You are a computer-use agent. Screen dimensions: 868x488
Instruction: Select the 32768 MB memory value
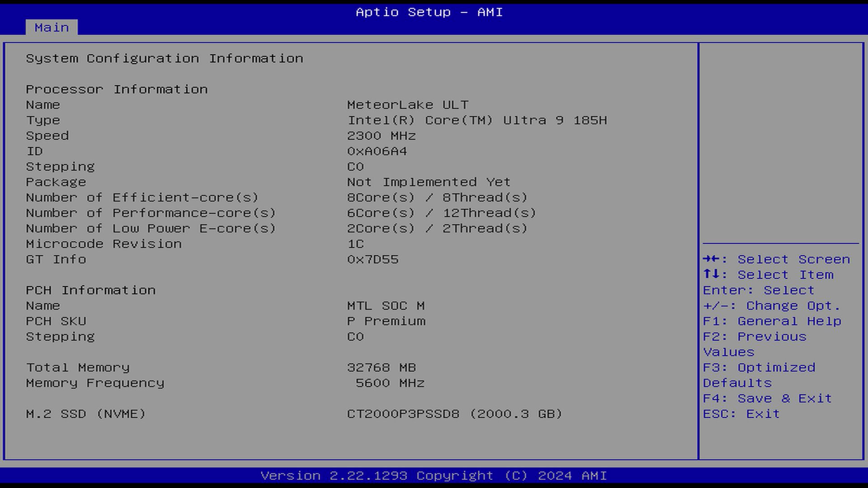(382, 368)
